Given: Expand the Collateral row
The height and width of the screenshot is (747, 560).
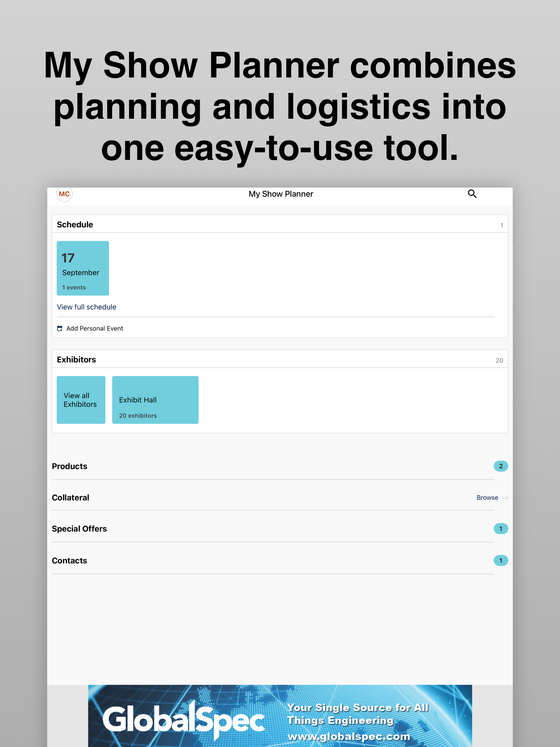Looking at the screenshot, I should coord(280,497).
